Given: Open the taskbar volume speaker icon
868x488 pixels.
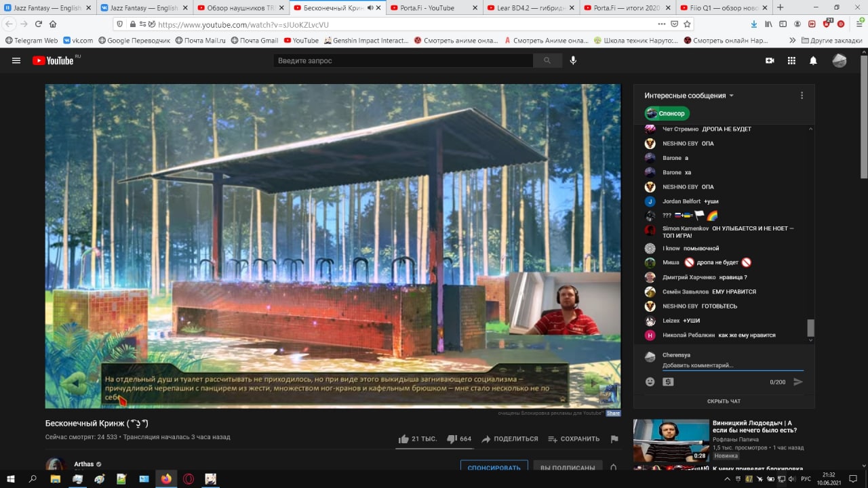Looking at the screenshot, I should pos(793,479).
